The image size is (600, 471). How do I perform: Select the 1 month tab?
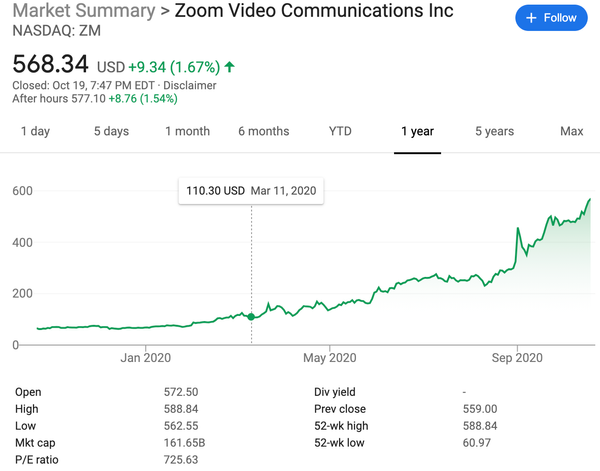pos(188,131)
